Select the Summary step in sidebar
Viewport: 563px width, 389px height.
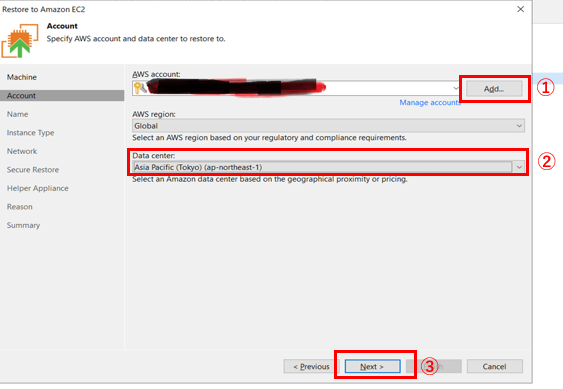pos(23,225)
